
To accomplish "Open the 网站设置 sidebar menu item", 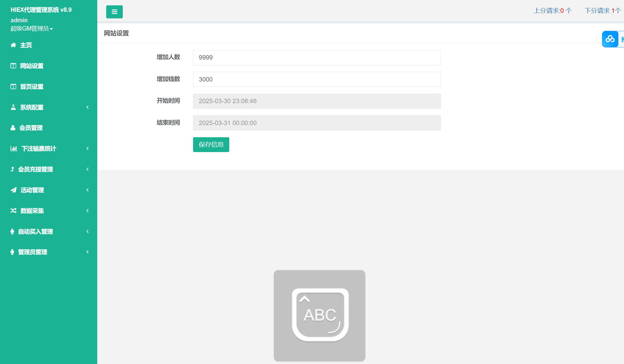I will [32, 66].
